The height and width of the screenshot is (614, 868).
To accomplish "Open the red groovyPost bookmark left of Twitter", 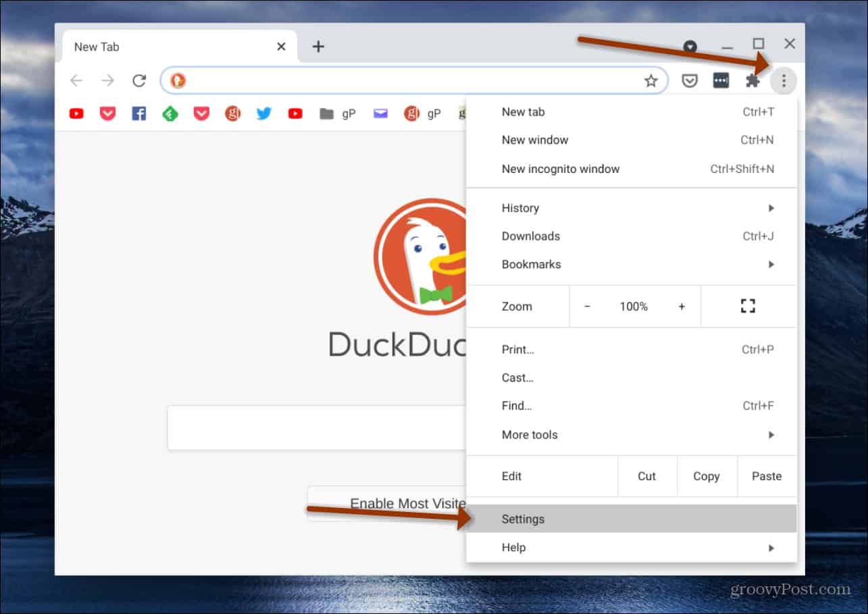I will pos(232,113).
